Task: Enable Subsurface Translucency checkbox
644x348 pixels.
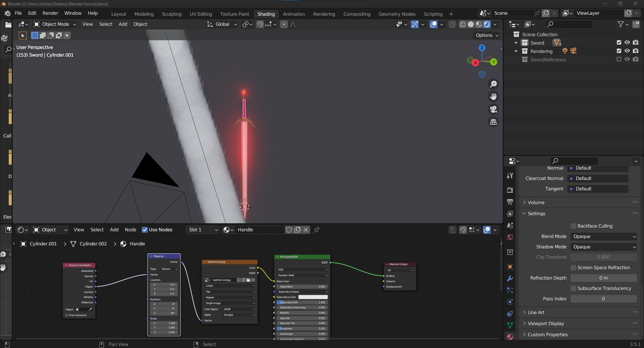Action: (x=574, y=288)
